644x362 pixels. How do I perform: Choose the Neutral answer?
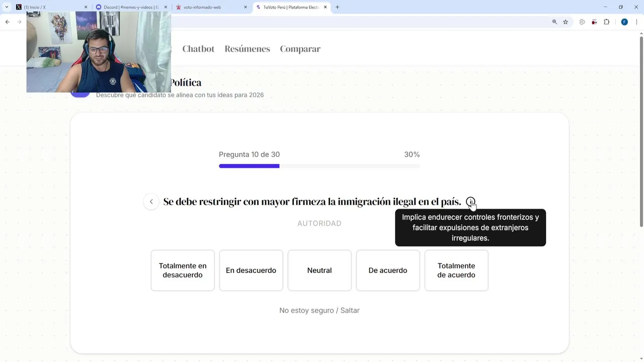tap(319, 270)
